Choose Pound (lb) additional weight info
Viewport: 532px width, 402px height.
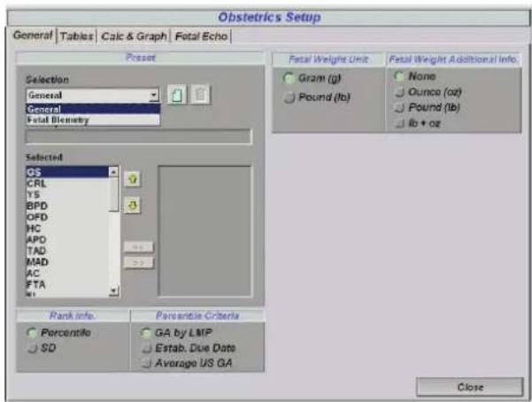pos(400,108)
